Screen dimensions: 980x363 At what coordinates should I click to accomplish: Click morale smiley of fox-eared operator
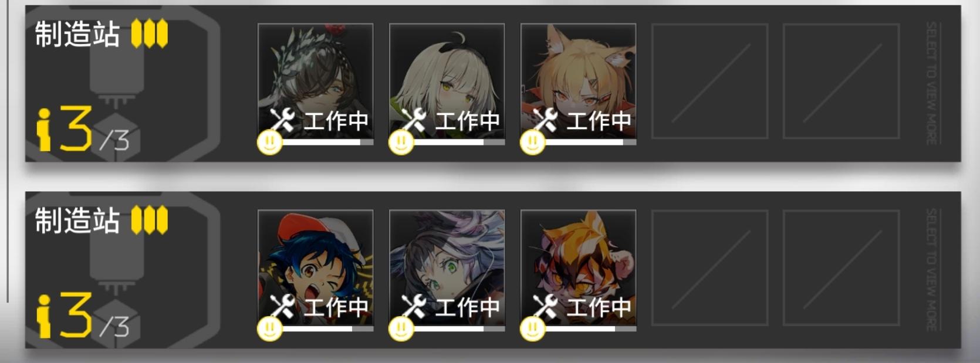click(532, 143)
